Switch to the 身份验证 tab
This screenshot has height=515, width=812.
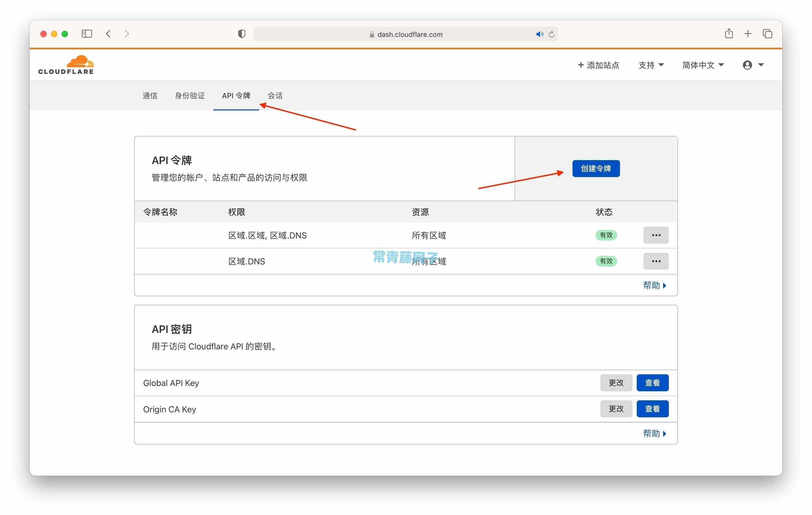[x=190, y=96]
